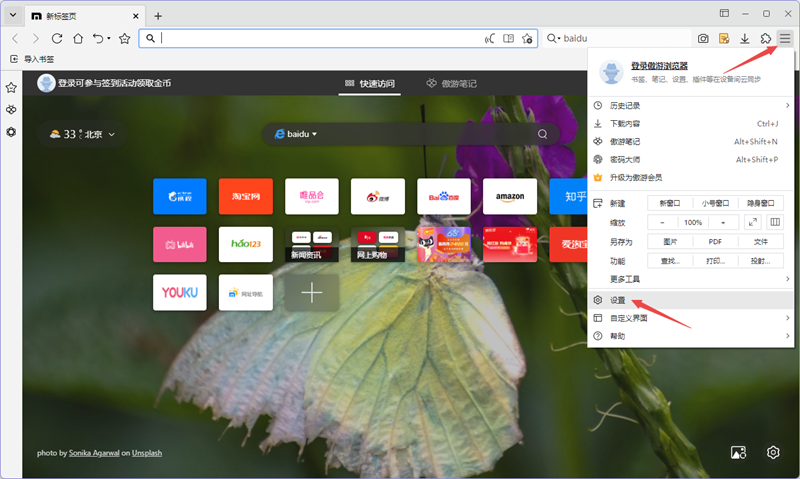Click fullscreen icon in zoom row
The width and height of the screenshot is (800, 479).
[753, 222]
